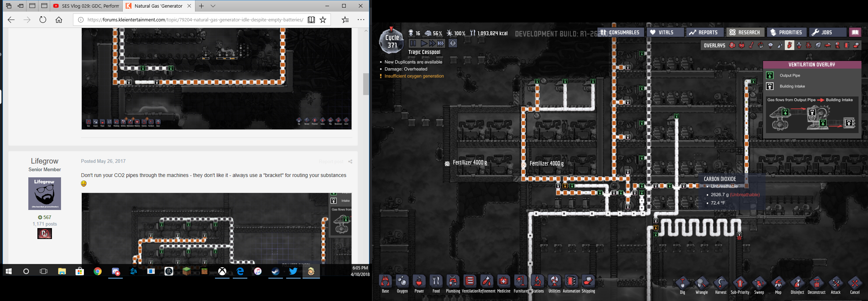Open a new Edge tab
The width and height of the screenshot is (868, 301).
[202, 6]
